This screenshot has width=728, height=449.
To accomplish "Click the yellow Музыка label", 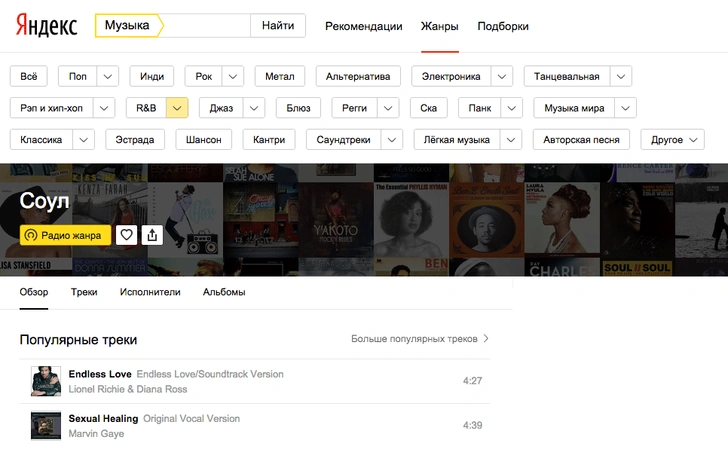I will [x=127, y=26].
